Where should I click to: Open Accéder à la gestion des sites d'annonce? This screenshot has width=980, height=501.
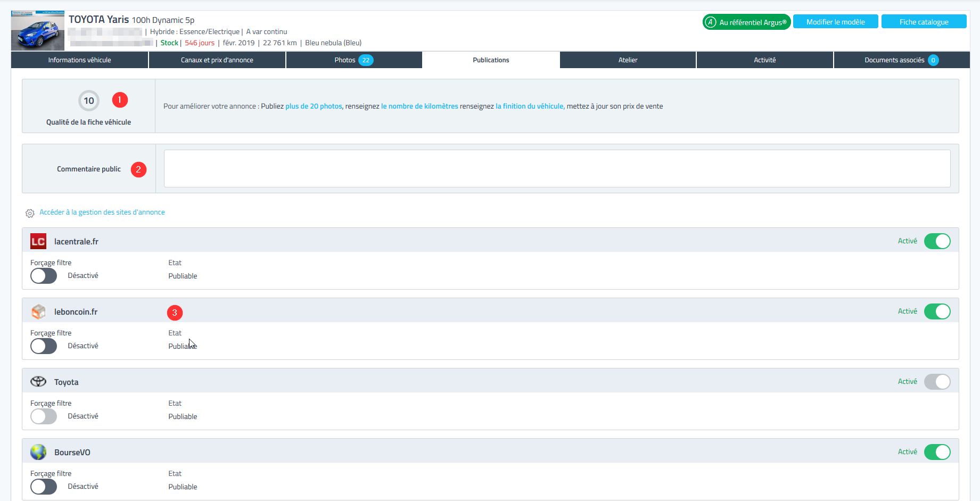pyautogui.click(x=102, y=212)
